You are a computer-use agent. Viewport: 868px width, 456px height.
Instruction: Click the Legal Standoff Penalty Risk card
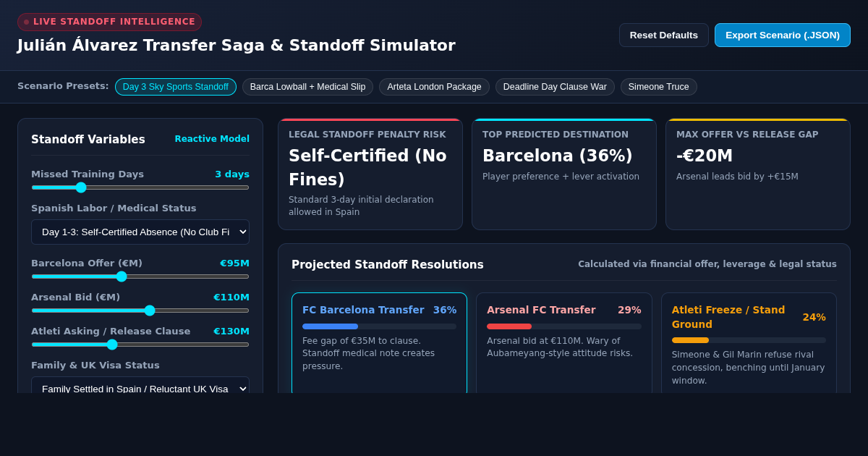tap(370, 174)
